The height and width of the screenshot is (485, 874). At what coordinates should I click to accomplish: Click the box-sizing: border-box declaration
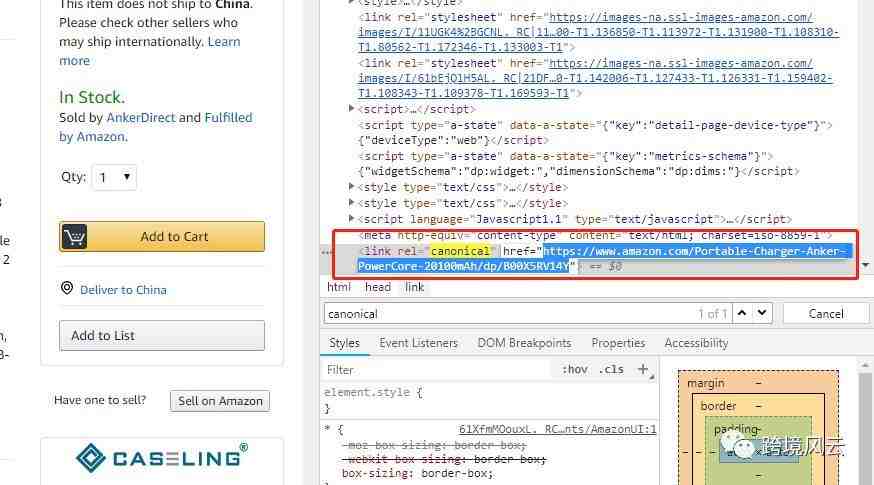417,473
